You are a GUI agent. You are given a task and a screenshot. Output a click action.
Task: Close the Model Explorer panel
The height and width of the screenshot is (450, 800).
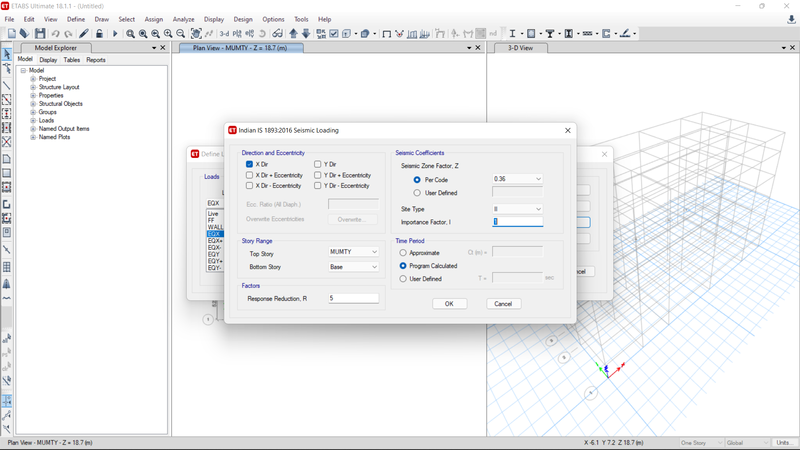[x=163, y=47]
